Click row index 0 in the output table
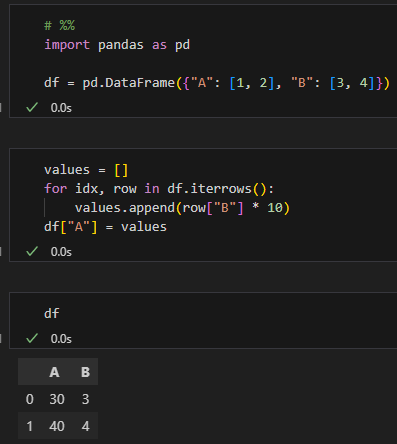The width and height of the screenshot is (397, 444). (x=30, y=399)
